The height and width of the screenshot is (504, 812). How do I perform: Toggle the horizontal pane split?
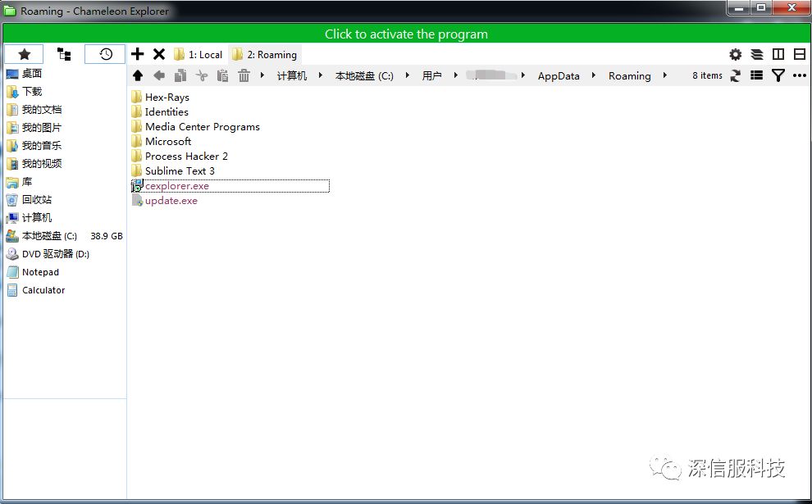click(800, 54)
